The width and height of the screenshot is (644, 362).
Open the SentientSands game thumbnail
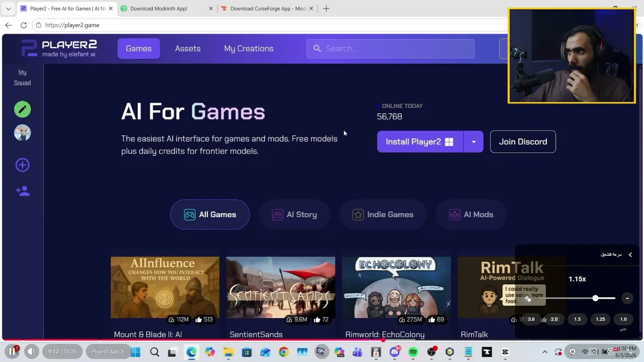[280, 288]
